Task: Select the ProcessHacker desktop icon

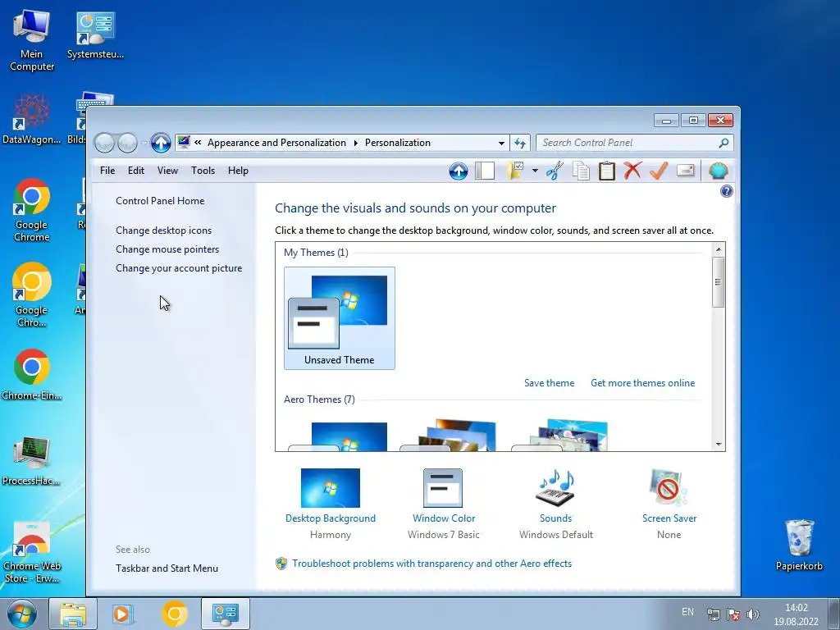Action: (32, 461)
